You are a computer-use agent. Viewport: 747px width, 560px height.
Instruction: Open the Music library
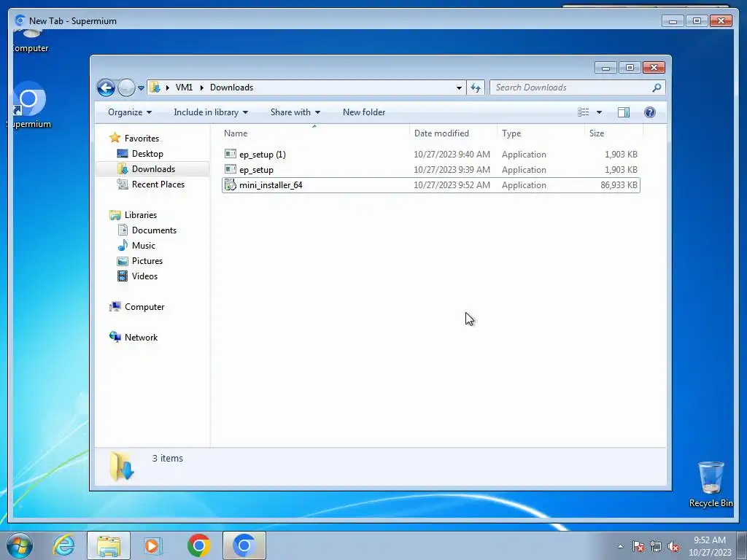[x=144, y=246]
